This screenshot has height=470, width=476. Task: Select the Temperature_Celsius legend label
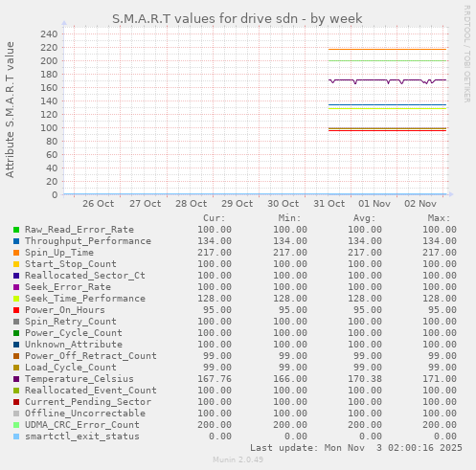(x=79, y=379)
